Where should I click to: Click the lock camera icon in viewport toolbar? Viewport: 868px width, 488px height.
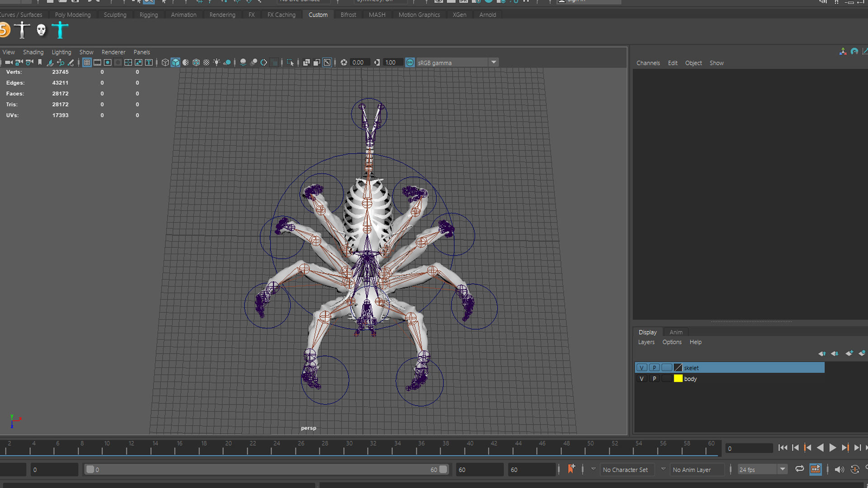[x=19, y=62]
